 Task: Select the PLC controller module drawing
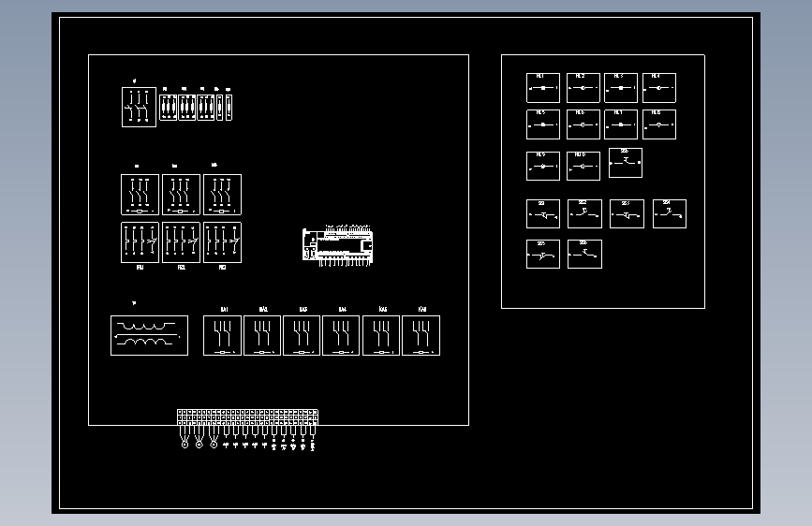point(338,245)
